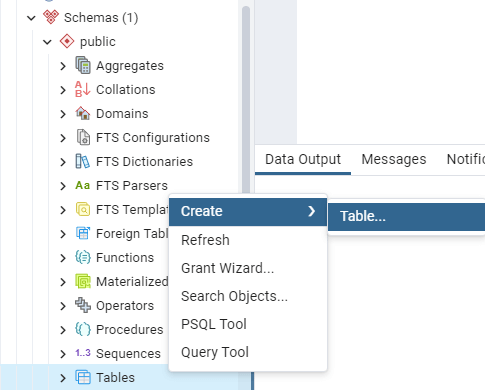Switch to the Messages tab

click(394, 160)
